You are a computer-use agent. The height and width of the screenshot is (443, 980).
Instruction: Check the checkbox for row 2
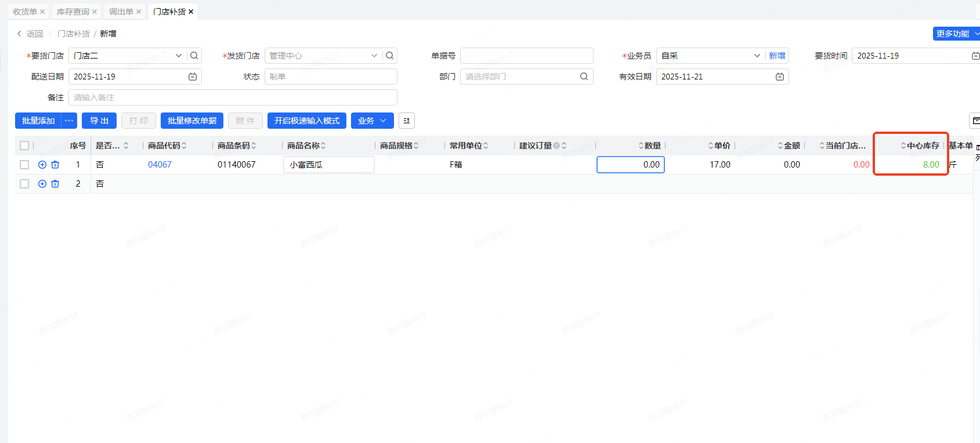[x=24, y=184]
